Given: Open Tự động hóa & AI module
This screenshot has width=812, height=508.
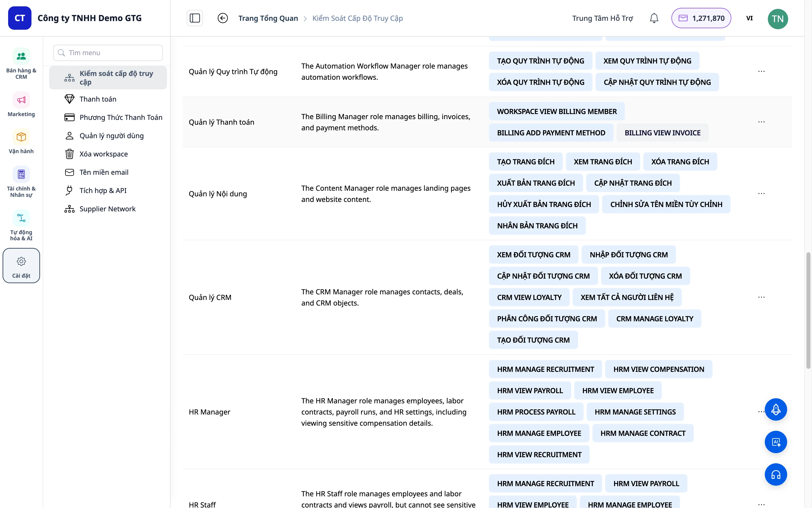Looking at the screenshot, I should pyautogui.click(x=21, y=226).
